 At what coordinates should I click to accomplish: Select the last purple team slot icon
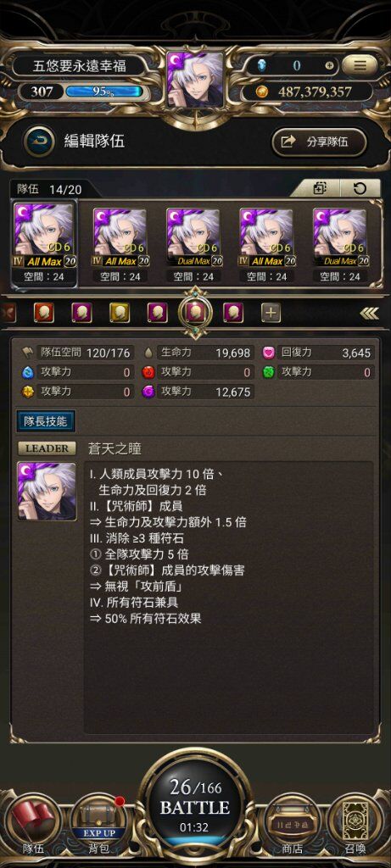(233, 313)
